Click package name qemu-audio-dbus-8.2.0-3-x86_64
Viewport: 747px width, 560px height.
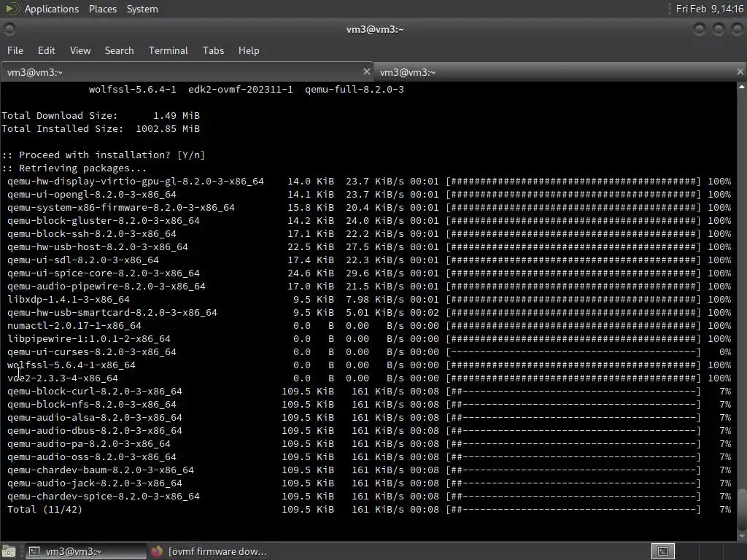(x=94, y=430)
